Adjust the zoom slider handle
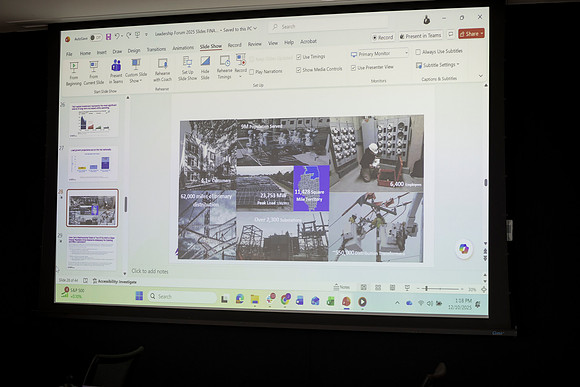580x387 pixels. coord(426,288)
